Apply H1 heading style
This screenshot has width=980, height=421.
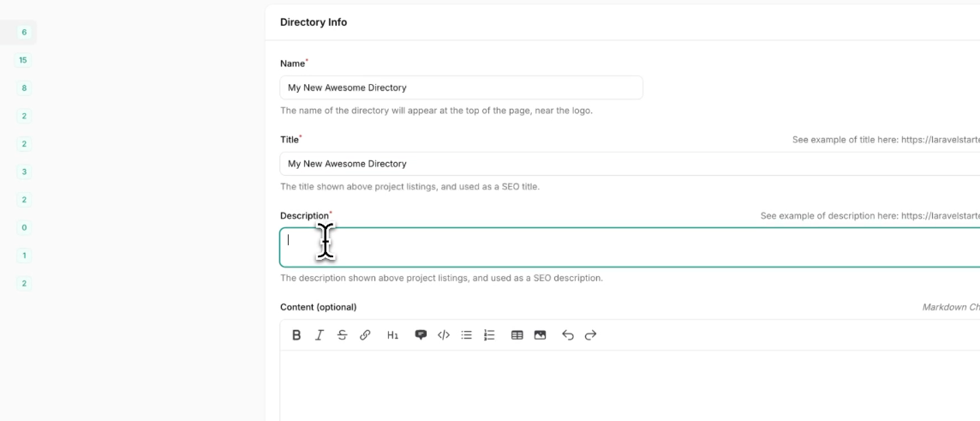(392, 335)
